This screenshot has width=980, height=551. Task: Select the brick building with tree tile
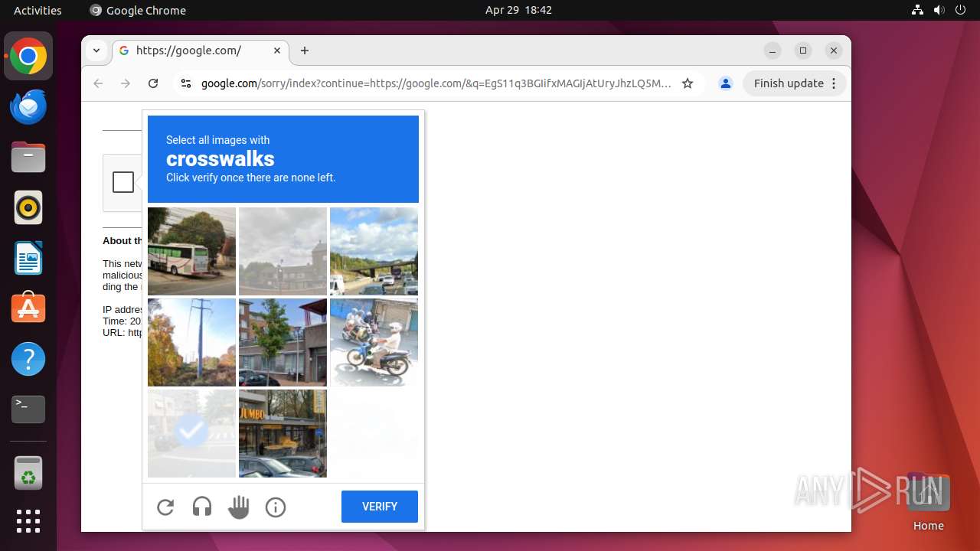(x=283, y=342)
